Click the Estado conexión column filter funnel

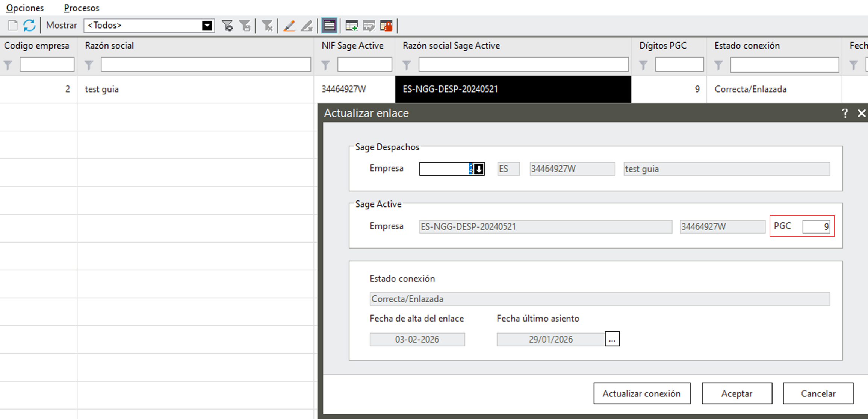tap(718, 65)
